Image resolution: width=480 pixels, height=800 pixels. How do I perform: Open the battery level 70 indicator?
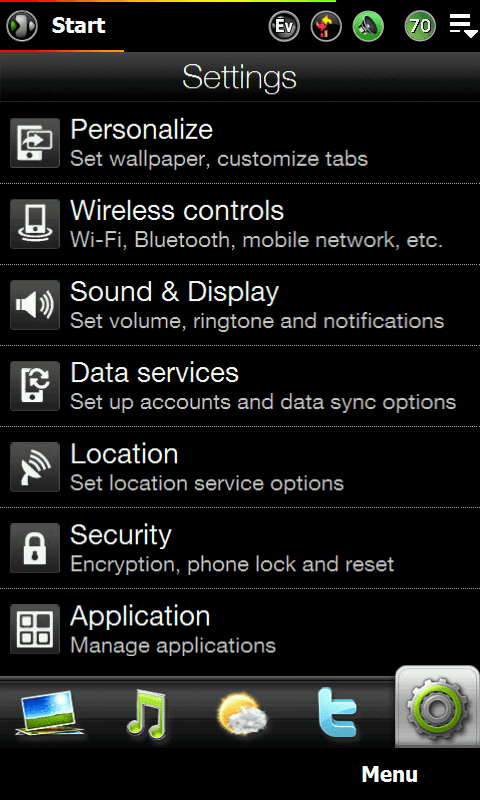pos(420,26)
